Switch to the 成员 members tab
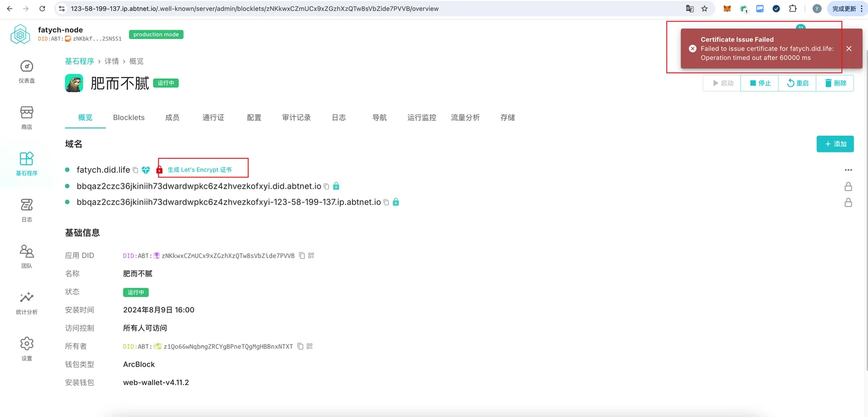The image size is (868, 417). pyautogui.click(x=173, y=118)
